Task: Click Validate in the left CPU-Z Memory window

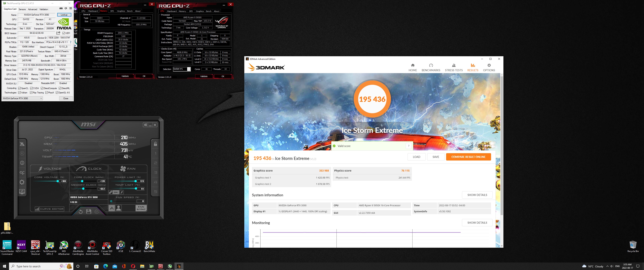Action: [125, 76]
